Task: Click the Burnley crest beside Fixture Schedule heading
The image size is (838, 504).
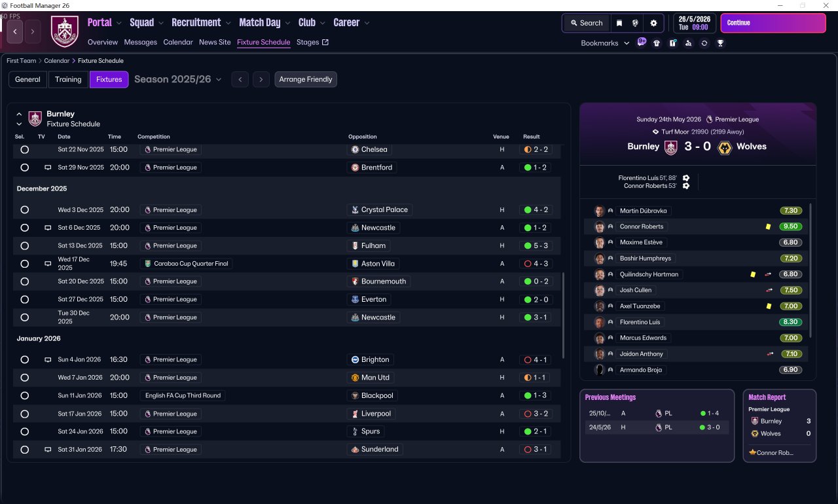Action: pos(35,118)
